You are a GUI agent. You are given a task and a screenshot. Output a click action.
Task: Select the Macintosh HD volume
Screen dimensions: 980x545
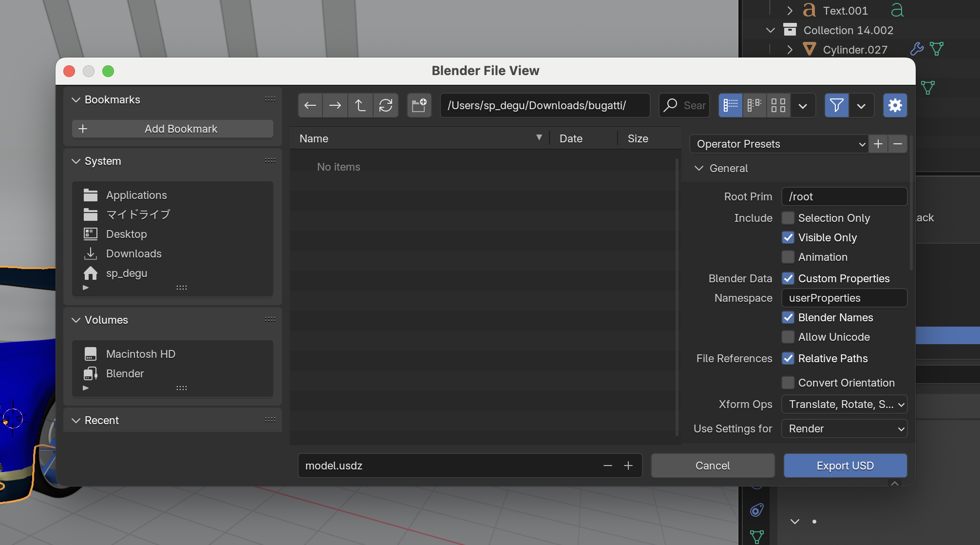click(x=140, y=354)
